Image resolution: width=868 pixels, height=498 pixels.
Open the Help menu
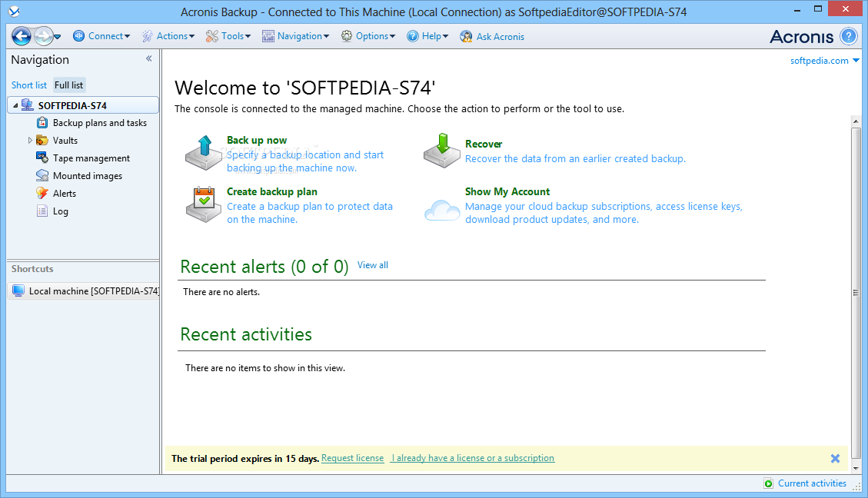(x=427, y=36)
